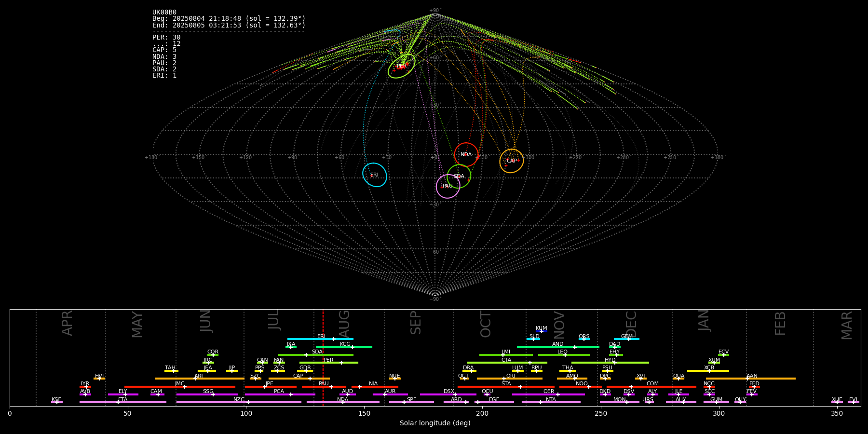
Task: Click 'NDA: 3' in the count list
Action: point(164,57)
